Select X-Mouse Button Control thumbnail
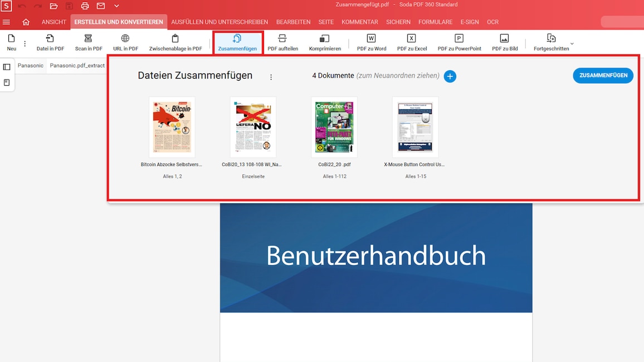 415,127
